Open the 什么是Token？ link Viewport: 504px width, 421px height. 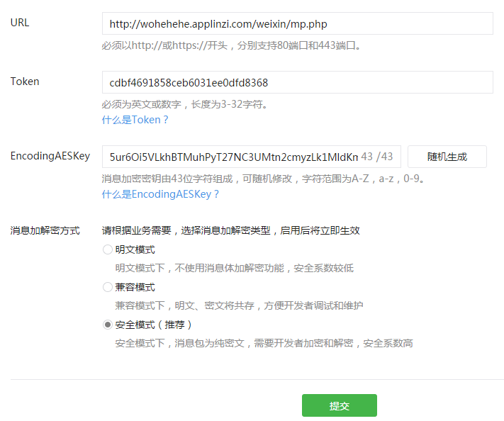135,120
